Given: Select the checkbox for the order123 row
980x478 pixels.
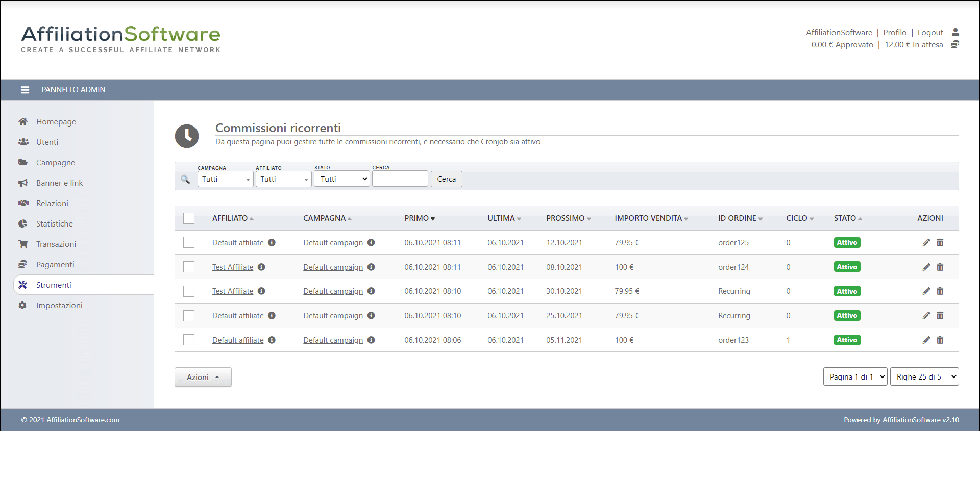Looking at the screenshot, I should click(x=189, y=340).
